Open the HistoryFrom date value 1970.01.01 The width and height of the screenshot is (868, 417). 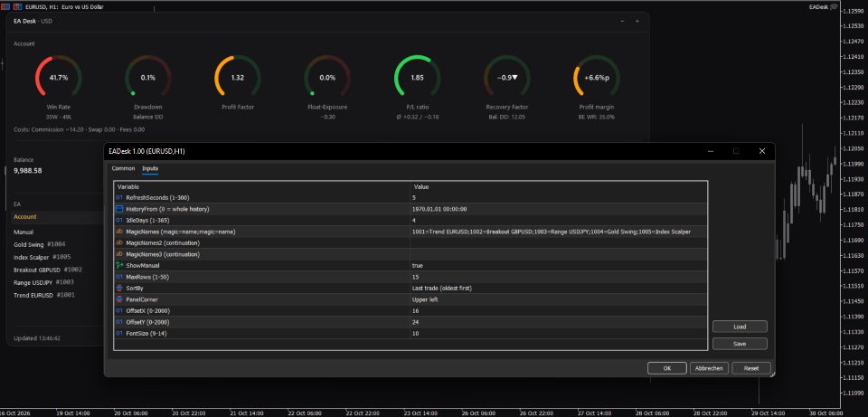[558, 209]
